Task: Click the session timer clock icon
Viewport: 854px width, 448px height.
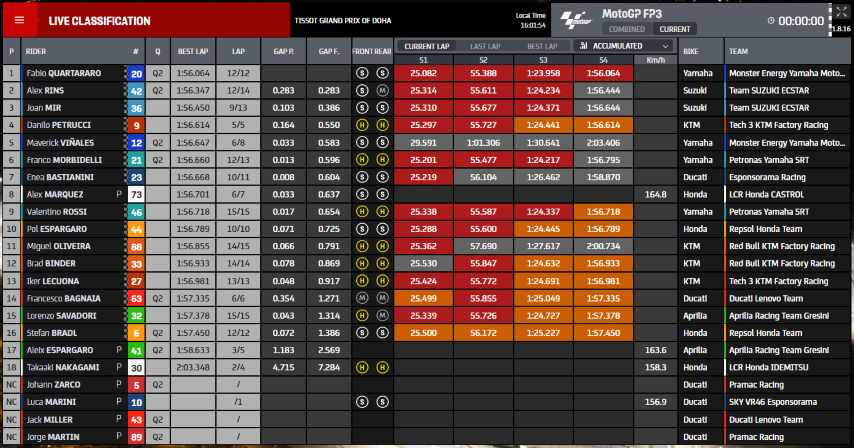Action: 771,21
